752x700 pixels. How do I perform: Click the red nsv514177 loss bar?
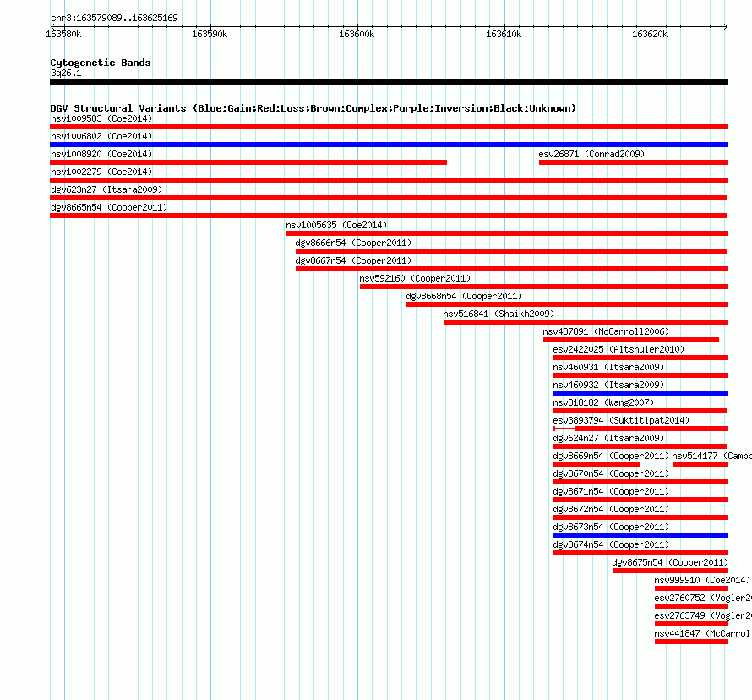700,464
